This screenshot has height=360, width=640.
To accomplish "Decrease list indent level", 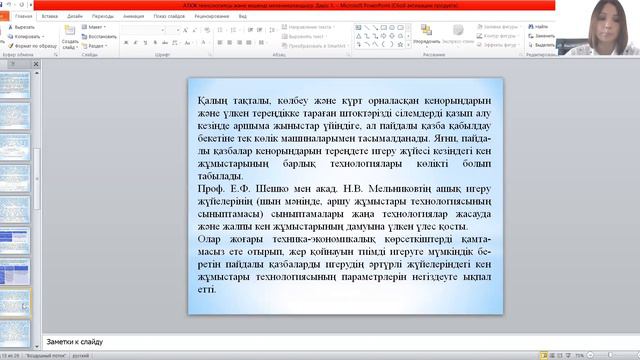I will (250, 30).
